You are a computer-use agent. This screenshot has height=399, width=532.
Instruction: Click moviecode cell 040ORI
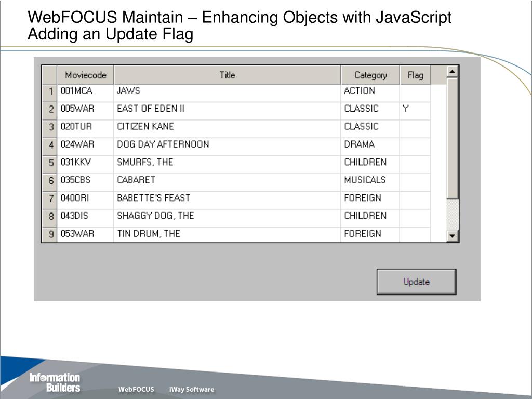(x=86, y=200)
